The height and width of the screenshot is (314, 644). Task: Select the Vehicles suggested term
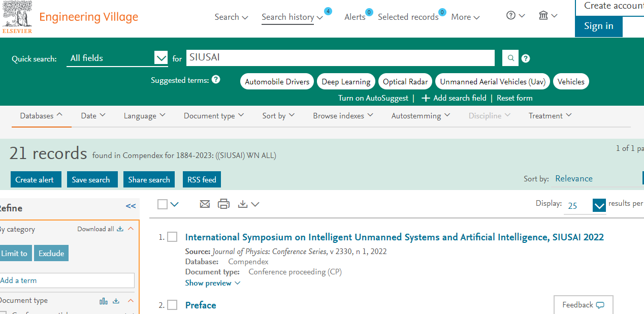coord(571,81)
